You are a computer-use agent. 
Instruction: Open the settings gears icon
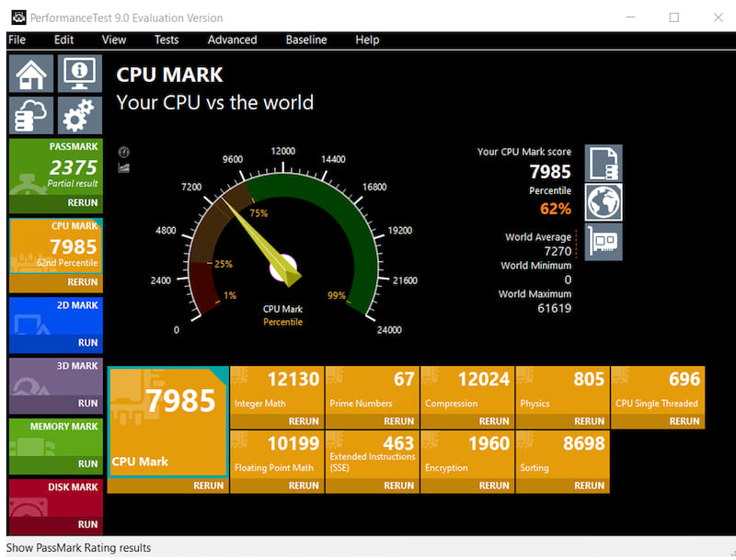(x=80, y=115)
